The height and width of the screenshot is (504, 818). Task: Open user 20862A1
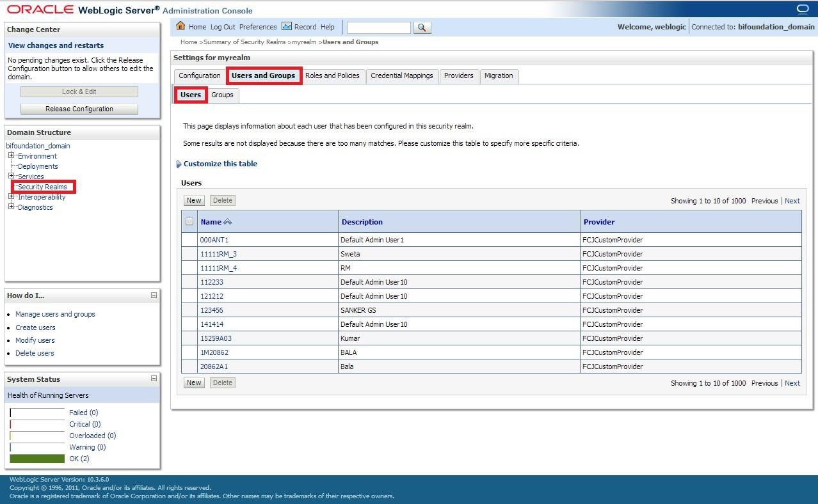[214, 366]
